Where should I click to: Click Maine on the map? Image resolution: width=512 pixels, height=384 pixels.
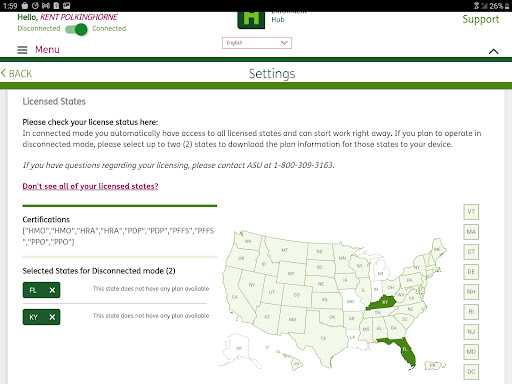pos(437,249)
